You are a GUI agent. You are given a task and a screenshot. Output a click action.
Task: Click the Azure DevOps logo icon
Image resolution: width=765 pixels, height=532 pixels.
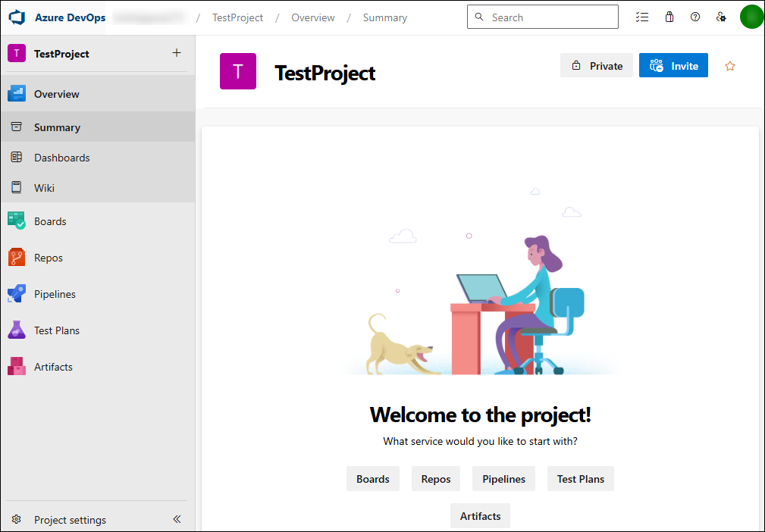click(x=17, y=17)
